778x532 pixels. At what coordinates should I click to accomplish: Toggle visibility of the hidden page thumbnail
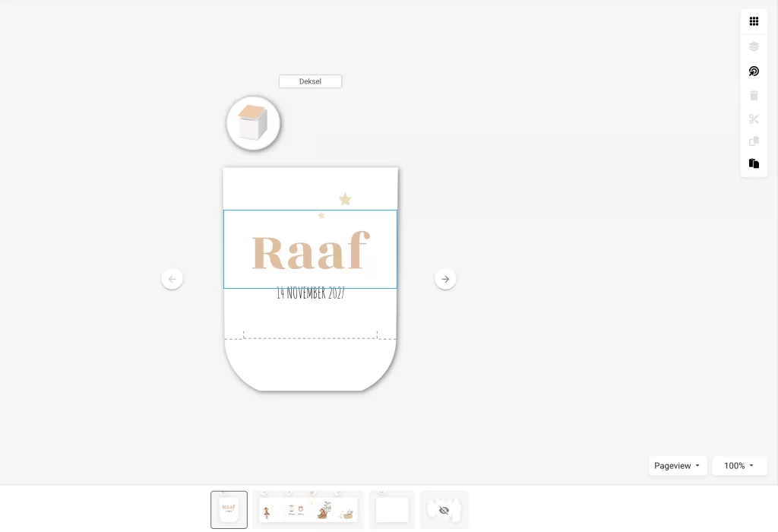click(x=444, y=510)
